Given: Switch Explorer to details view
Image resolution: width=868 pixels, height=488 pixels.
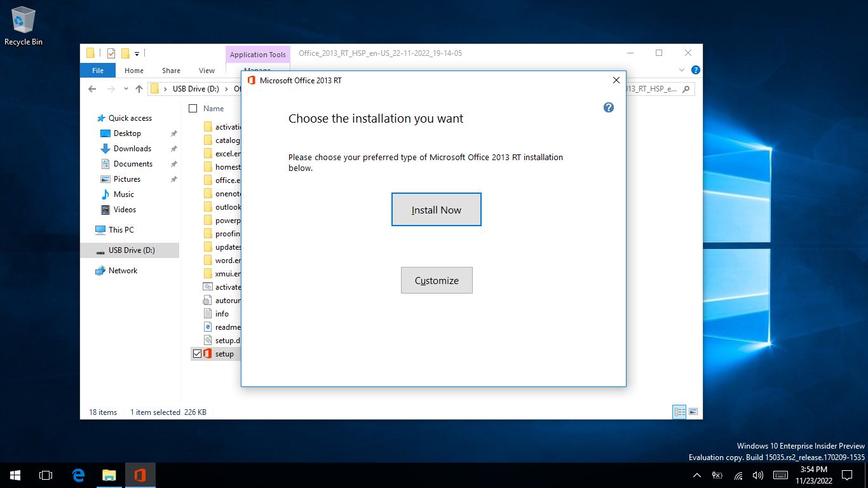Looking at the screenshot, I should (x=679, y=412).
